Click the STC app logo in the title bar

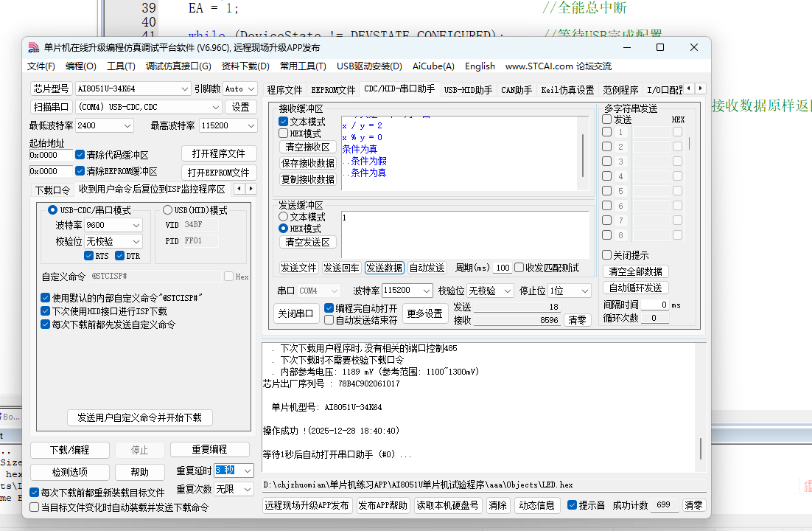(x=32, y=46)
